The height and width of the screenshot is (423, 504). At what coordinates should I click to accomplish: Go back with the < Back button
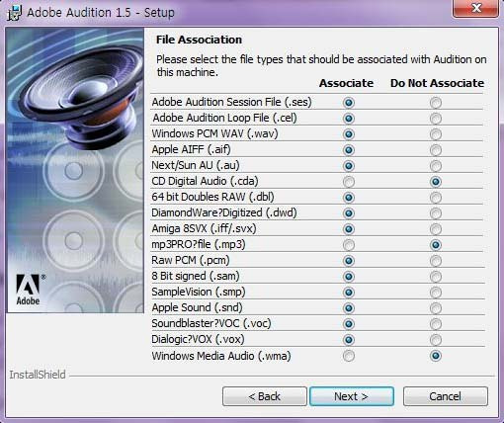(x=265, y=396)
